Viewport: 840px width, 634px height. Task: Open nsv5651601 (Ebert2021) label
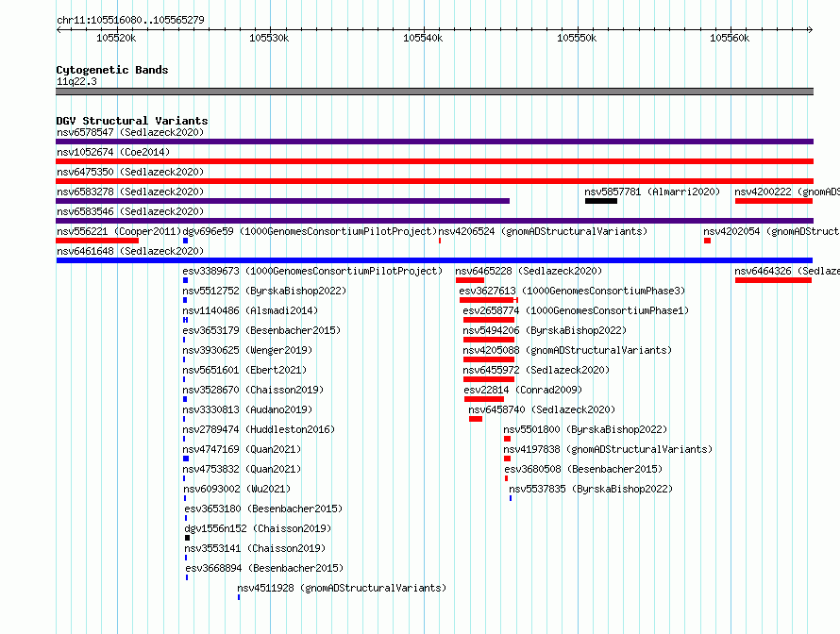click(x=244, y=370)
